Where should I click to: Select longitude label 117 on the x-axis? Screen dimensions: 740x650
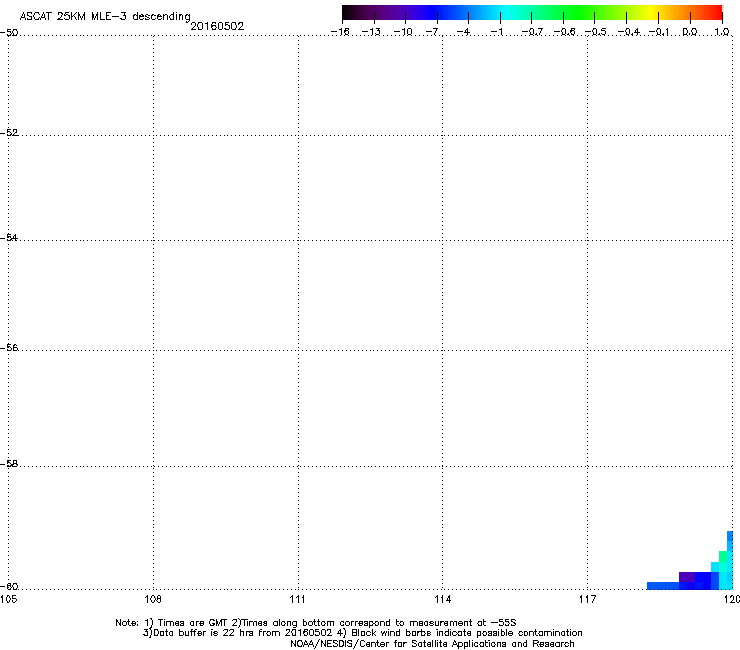[588, 599]
